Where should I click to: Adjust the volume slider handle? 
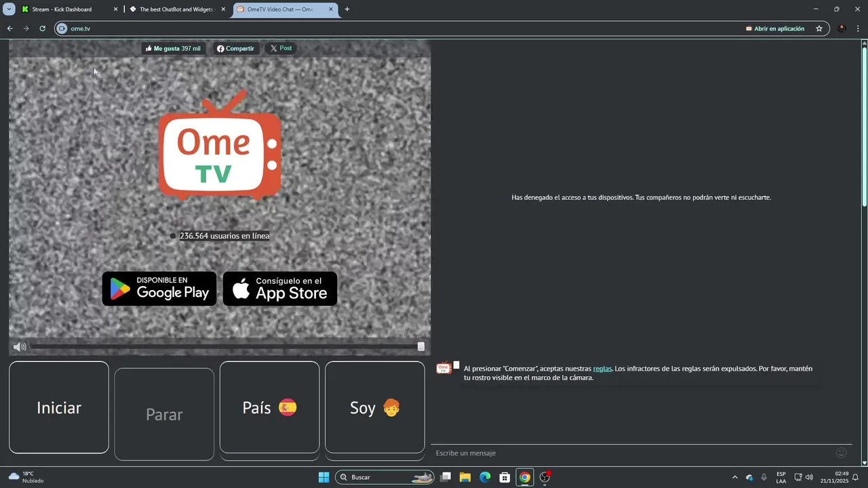pyautogui.click(x=421, y=346)
